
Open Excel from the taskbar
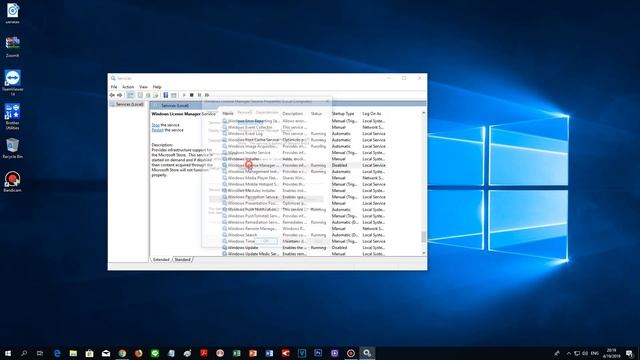pyautogui.click(x=237, y=353)
